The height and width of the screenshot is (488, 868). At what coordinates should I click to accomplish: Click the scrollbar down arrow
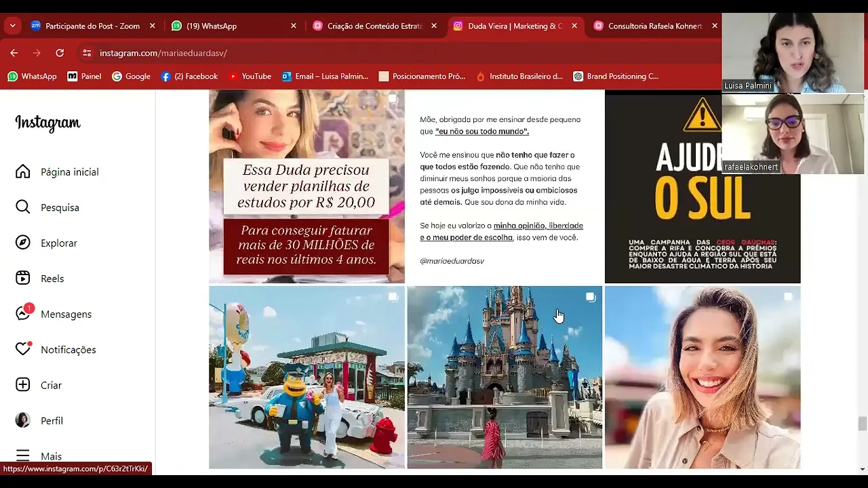pos(862,469)
